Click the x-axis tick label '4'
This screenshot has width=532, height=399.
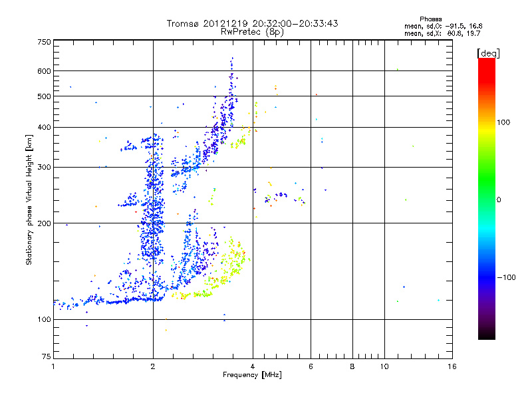[253, 366]
